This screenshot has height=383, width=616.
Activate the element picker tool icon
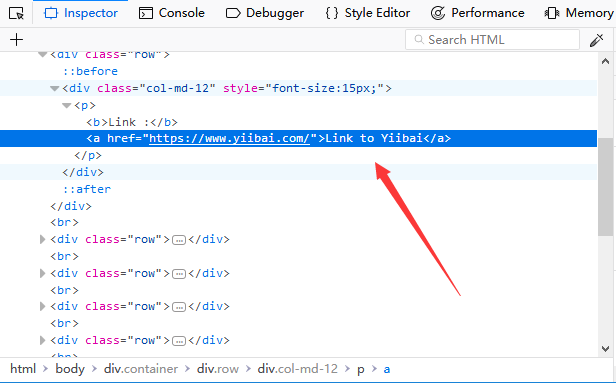[x=16, y=13]
